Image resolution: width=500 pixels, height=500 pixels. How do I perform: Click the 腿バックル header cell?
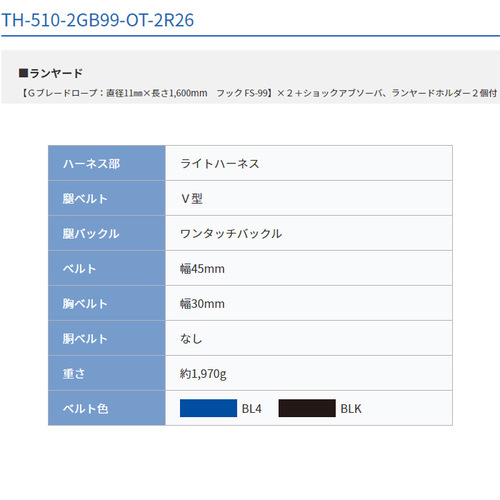pos(107,233)
